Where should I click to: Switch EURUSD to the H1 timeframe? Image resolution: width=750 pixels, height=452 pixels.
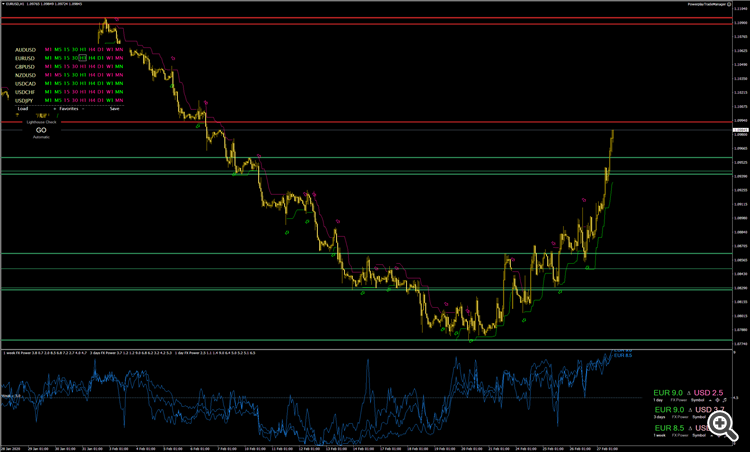tap(83, 58)
